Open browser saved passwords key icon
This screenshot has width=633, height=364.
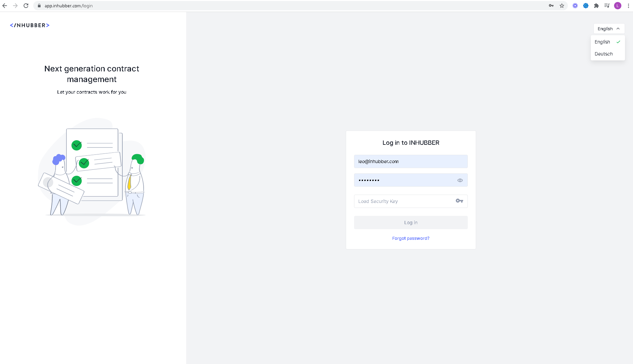(551, 6)
